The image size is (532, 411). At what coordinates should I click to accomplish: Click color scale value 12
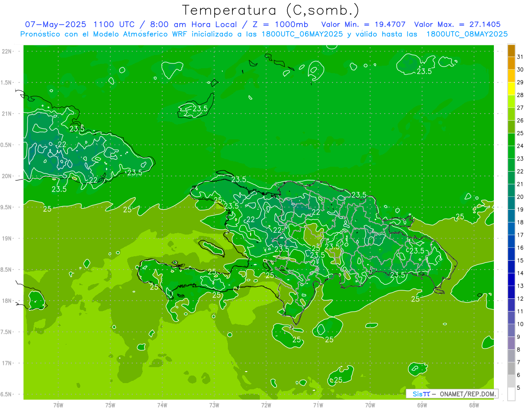pyautogui.click(x=520, y=298)
